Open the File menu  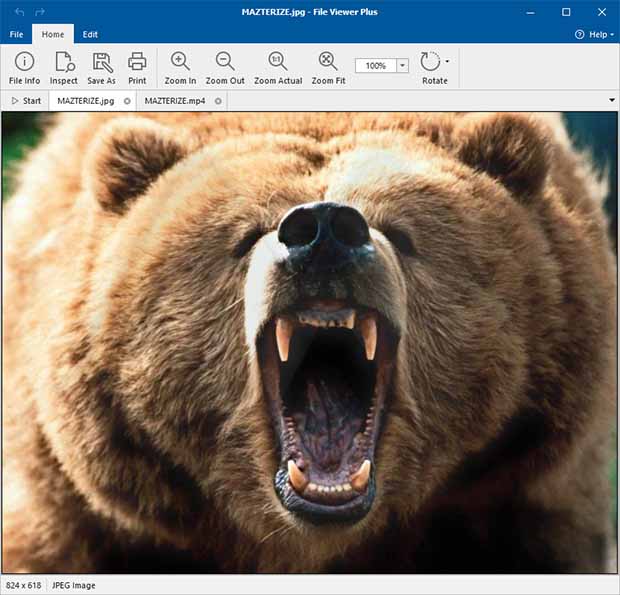(16, 34)
